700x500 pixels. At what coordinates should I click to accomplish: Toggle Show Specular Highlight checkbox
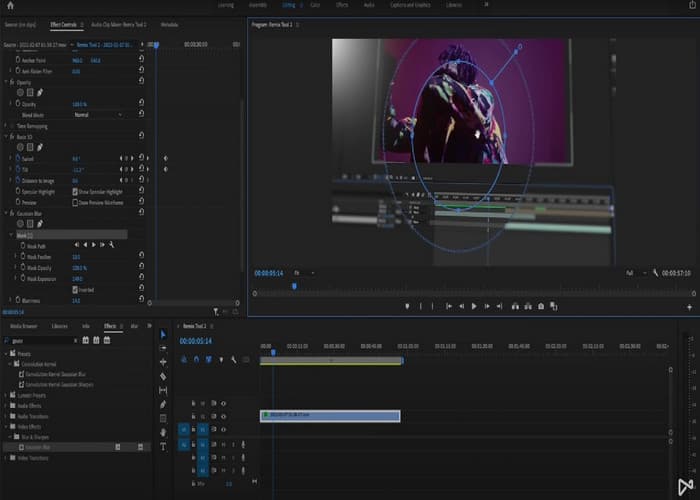(x=75, y=192)
